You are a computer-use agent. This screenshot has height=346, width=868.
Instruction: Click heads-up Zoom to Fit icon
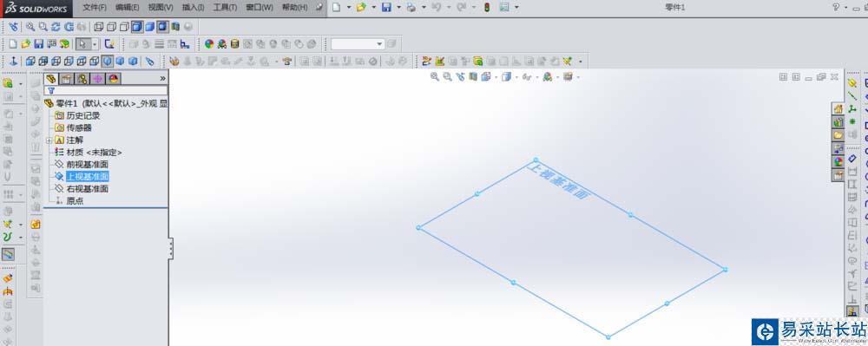point(435,77)
